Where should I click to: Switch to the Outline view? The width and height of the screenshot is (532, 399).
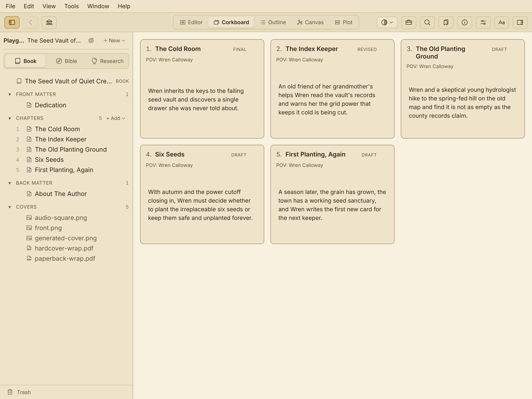pos(273,22)
